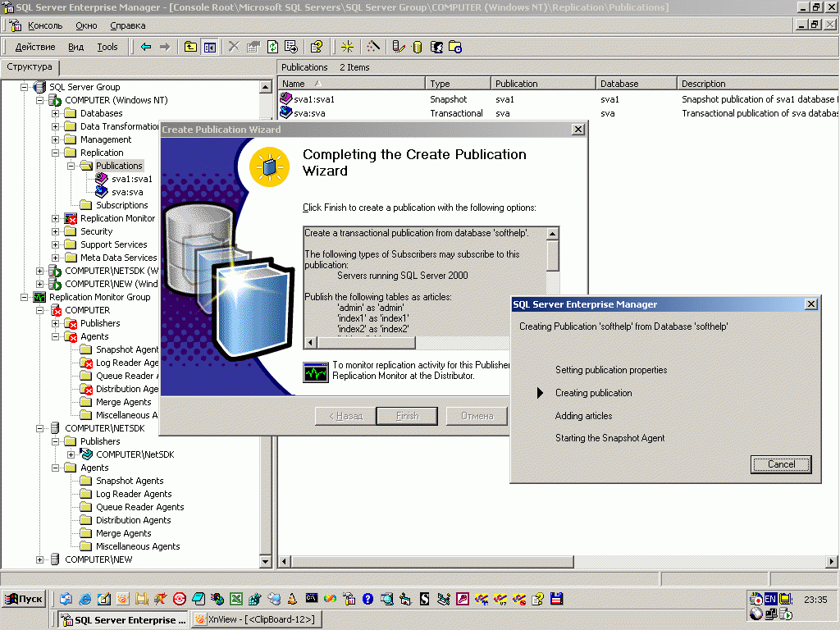Select the Subscriptions folder
This screenshot has width=840, height=630.
[121, 205]
